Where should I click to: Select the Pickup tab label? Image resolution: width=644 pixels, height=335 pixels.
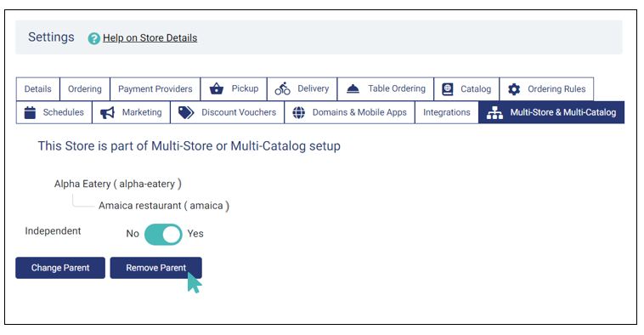point(245,88)
